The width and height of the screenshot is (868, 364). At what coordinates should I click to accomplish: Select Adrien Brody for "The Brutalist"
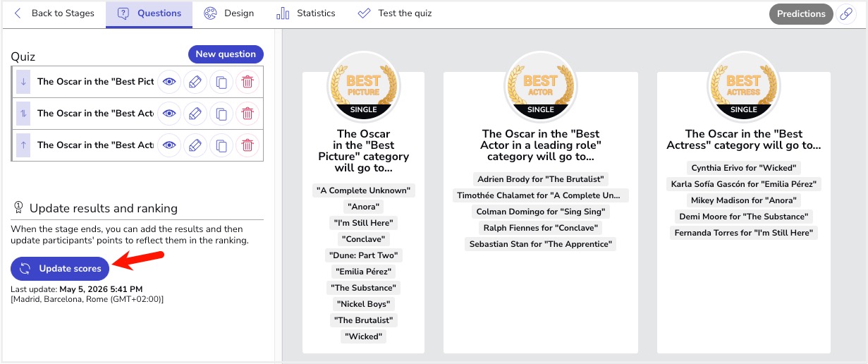tap(541, 179)
